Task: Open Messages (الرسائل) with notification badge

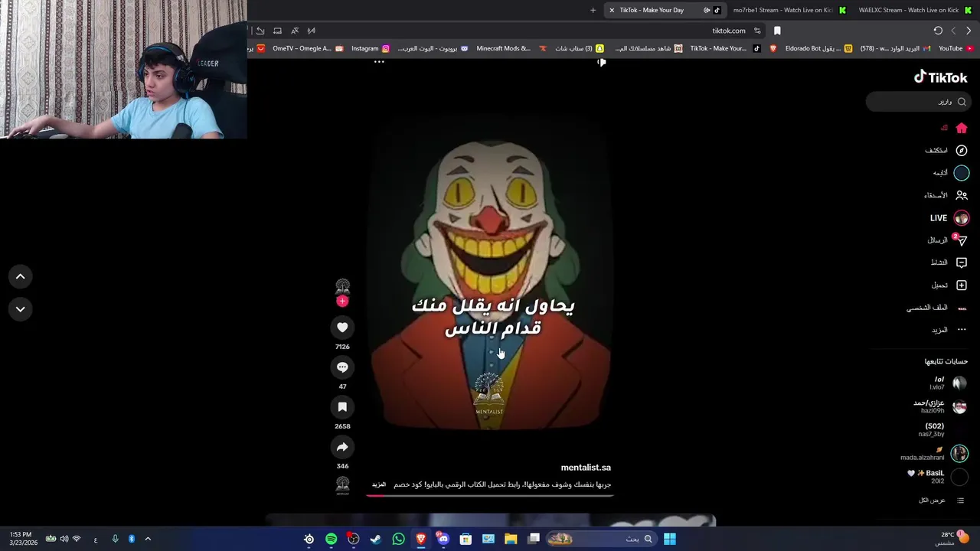Action: 948,240
